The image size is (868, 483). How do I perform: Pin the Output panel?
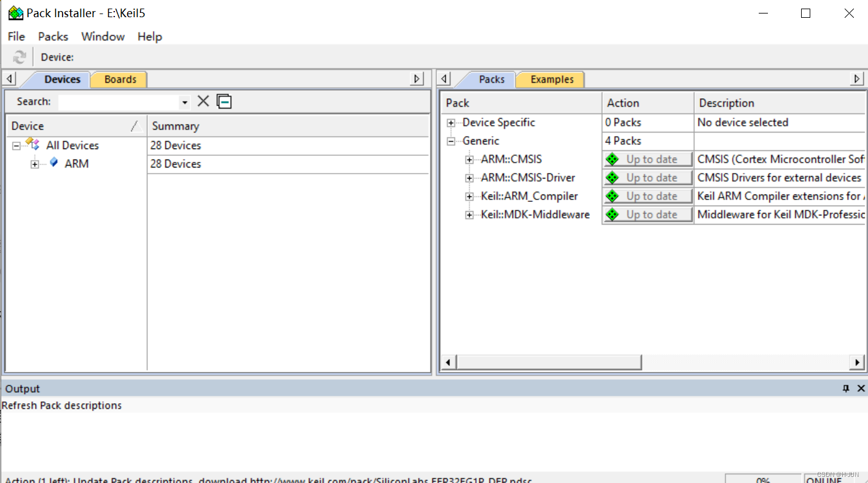point(846,388)
